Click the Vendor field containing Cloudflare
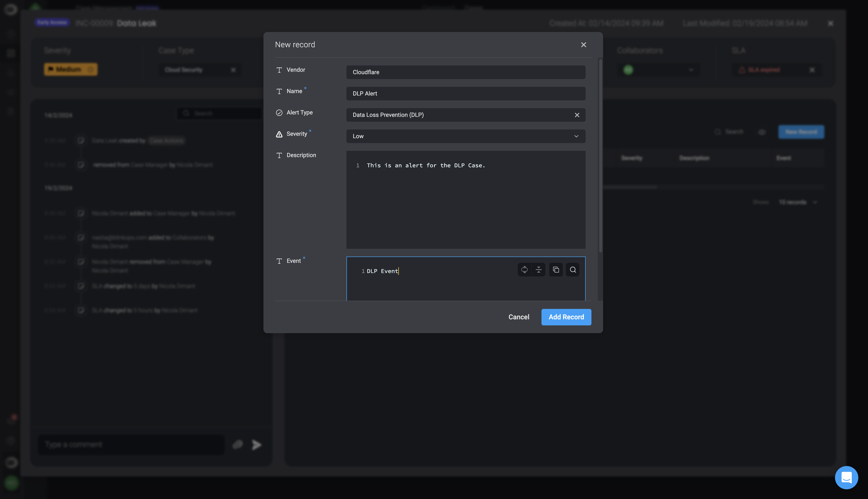868x499 pixels. click(466, 72)
